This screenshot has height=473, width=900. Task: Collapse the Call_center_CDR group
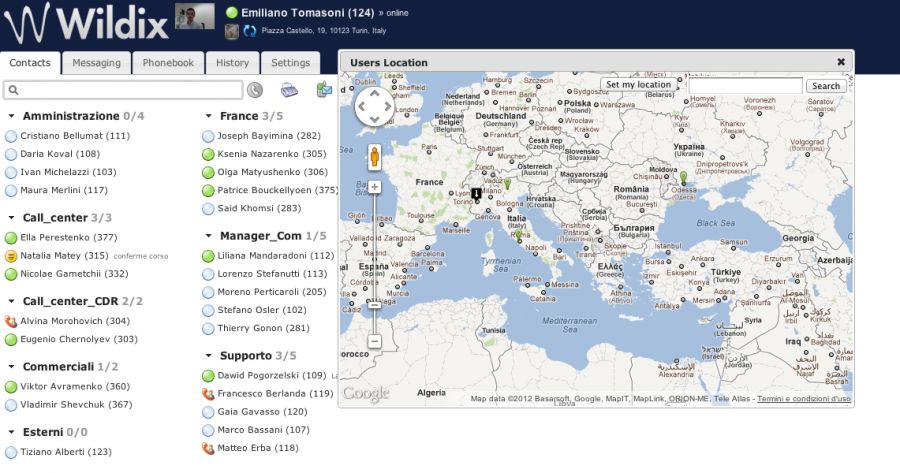(x=11, y=301)
